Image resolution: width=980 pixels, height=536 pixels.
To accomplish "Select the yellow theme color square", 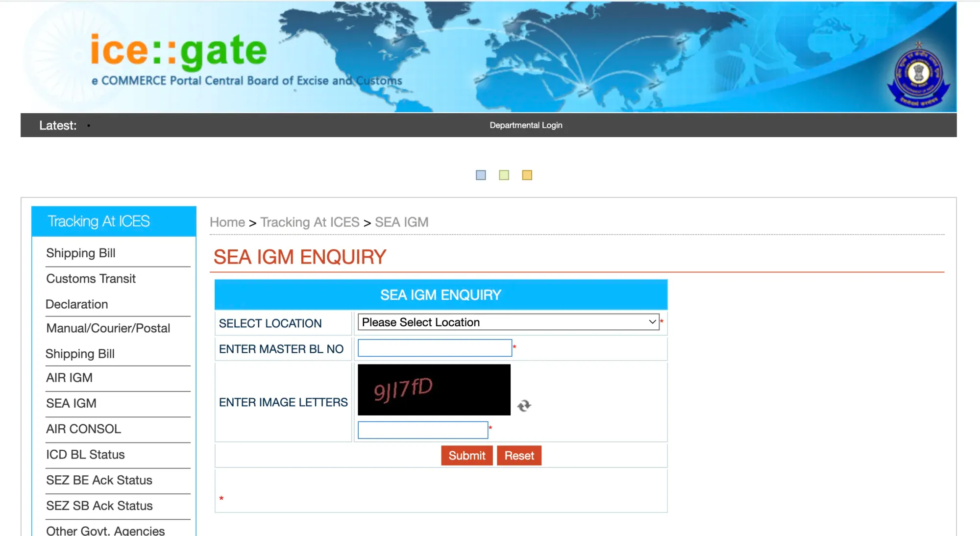I will click(527, 175).
